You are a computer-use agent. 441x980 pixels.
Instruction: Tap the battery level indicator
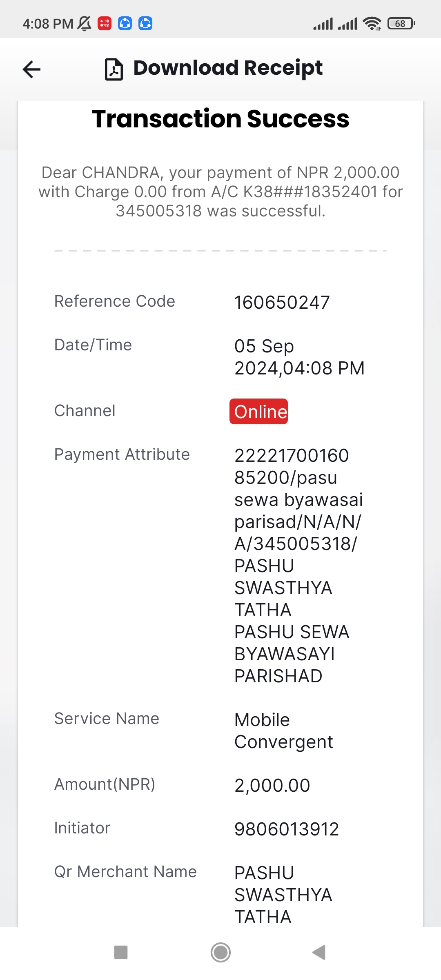pos(401,24)
